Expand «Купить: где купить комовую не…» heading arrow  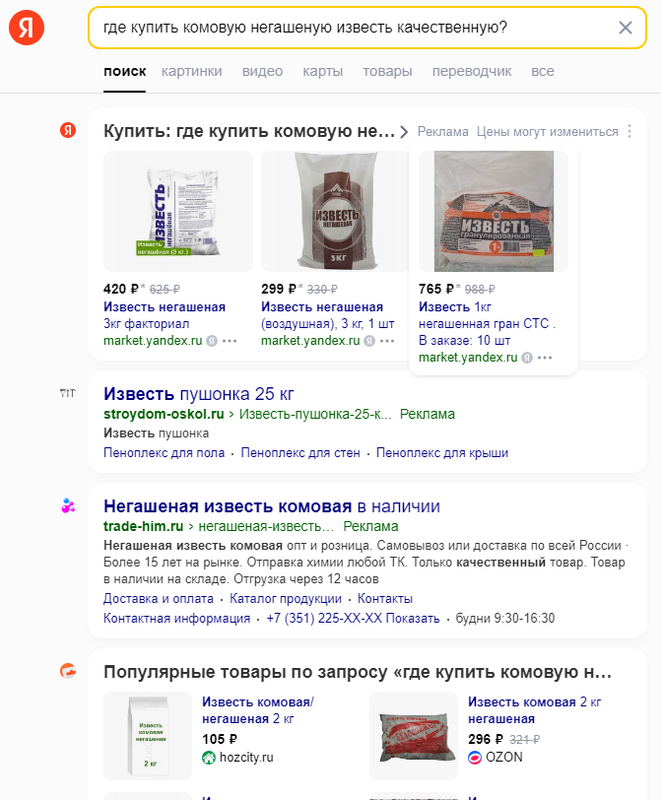tap(404, 132)
